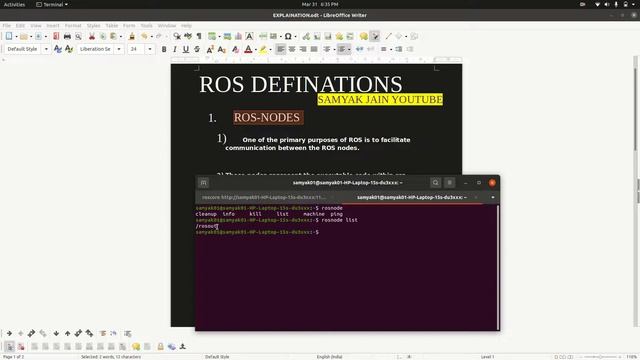Open the Format menu
This screenshot has width=640, height=360.
(x=73, y=25)
